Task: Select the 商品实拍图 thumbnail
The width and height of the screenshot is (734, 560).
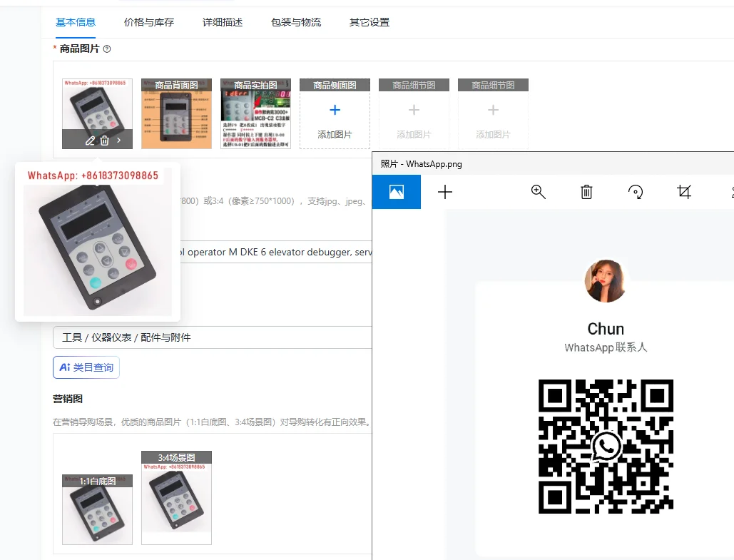Action: [255, 113]
